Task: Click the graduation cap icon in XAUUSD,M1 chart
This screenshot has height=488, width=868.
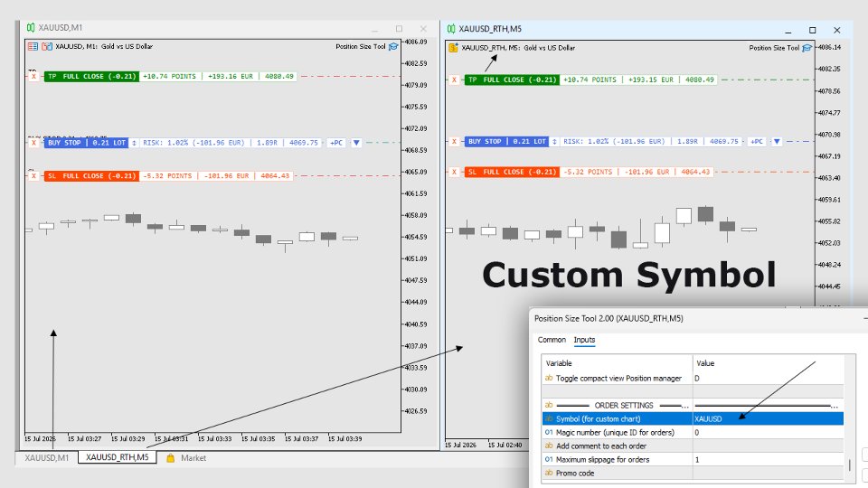Action: click(x=393, y=46)
